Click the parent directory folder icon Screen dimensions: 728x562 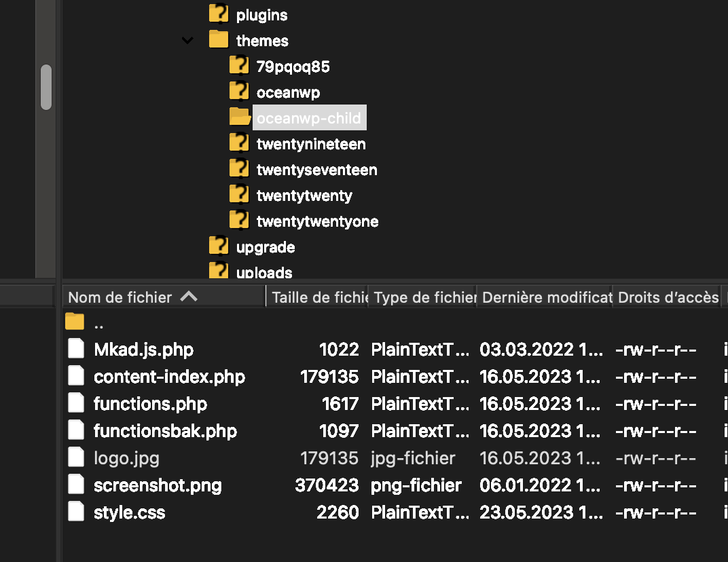(75, 322)
